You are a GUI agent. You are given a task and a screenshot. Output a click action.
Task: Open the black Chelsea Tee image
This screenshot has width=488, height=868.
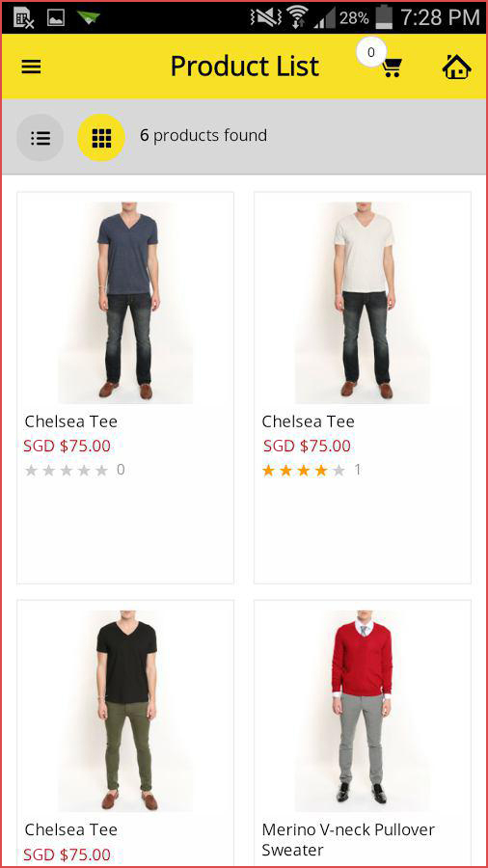(125, 711)
